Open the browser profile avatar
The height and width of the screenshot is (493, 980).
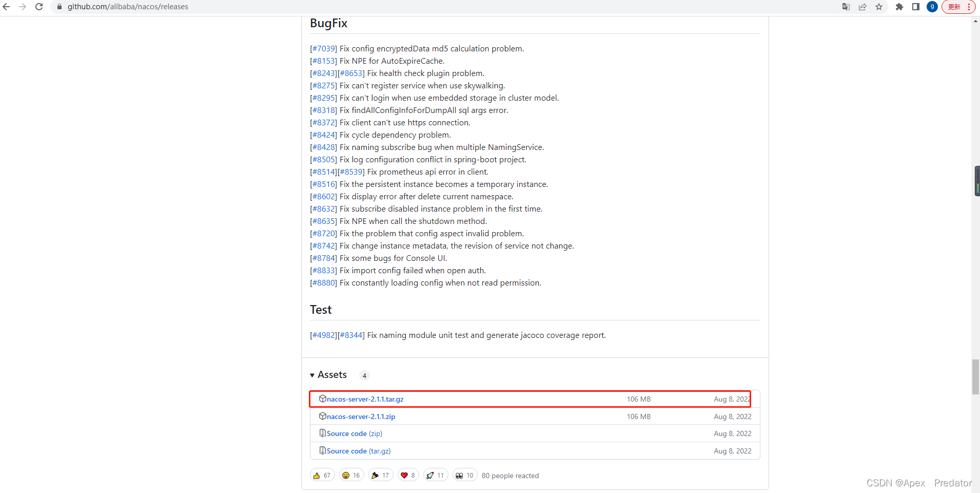click(932, 7)
